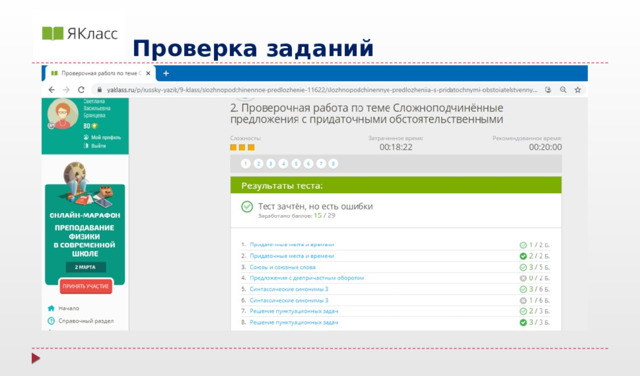
Task: Click the teacher avatar picture
Action: pos(63,114)
